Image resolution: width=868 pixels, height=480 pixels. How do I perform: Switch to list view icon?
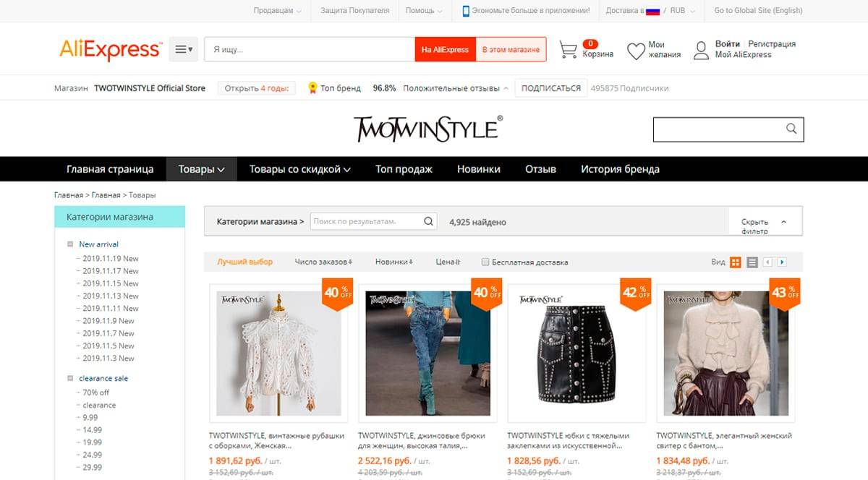pyautogui.click(x=752, y=262)
